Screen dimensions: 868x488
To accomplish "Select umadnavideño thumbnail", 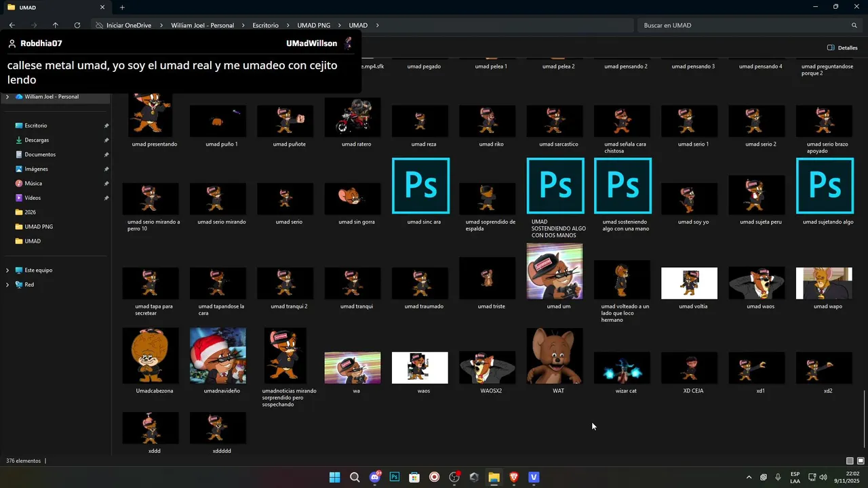I will [218, 356].
